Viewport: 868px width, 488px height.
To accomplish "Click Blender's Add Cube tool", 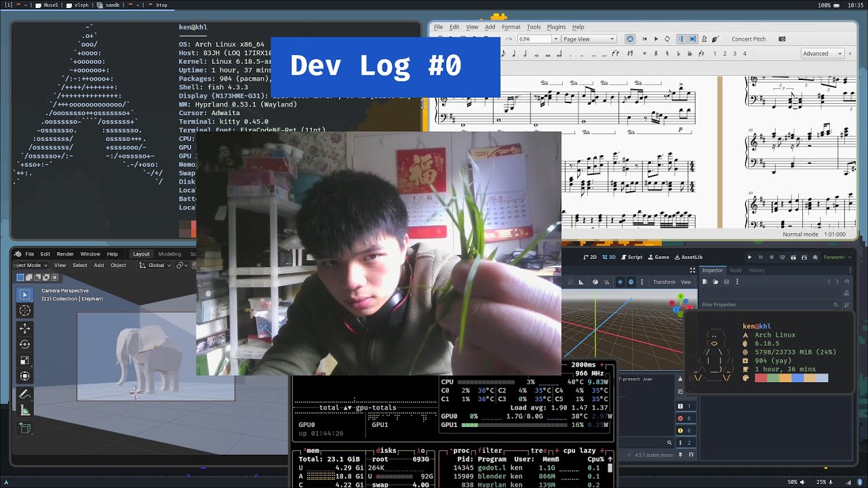I will pyautogui.click(x=24, y=428).
